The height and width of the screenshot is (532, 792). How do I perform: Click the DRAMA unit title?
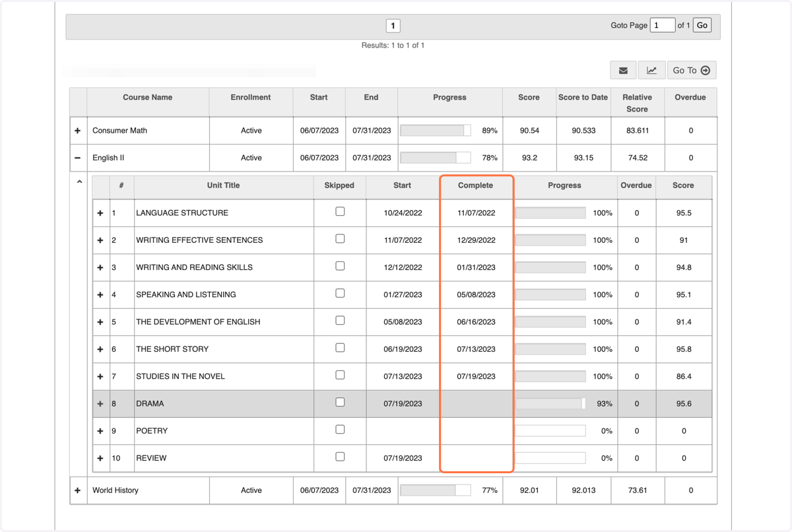click(150, 403)
